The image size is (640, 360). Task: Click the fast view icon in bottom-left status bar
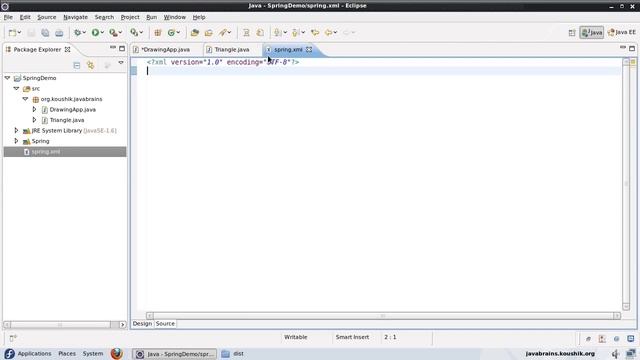tap(13, 338)
